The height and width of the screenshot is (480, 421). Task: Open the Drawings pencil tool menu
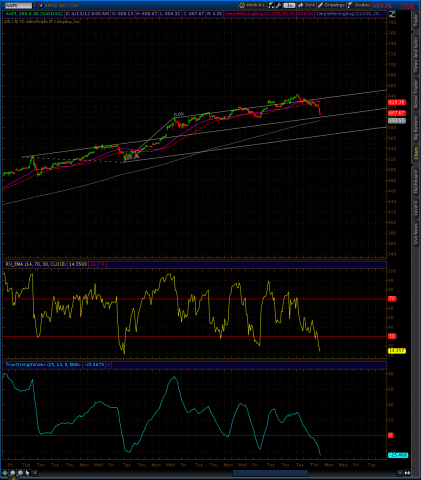point(331,5)
